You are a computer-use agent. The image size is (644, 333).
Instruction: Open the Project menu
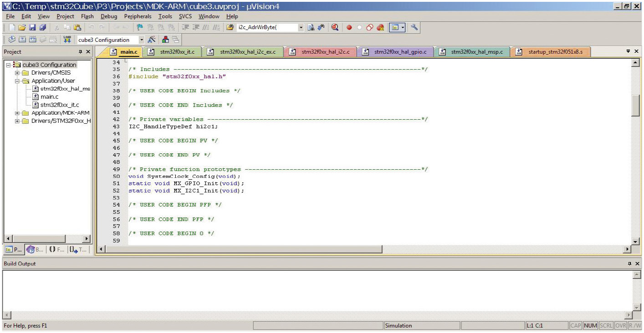(65, 16)
